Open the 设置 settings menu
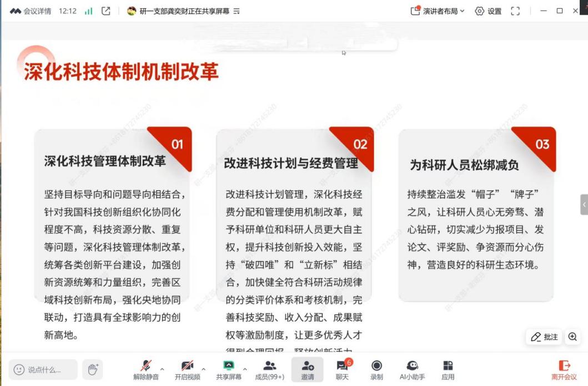The image size is (588, 386). 488,11
